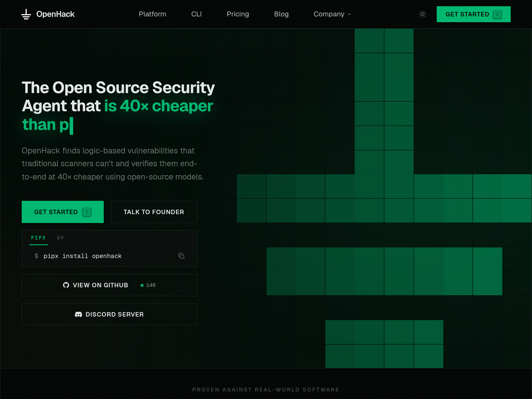Image resolution: width=532 pixels, height=399 pixels.
Task: Click the Discord logo icon
Action: click(x=78, y=314)
